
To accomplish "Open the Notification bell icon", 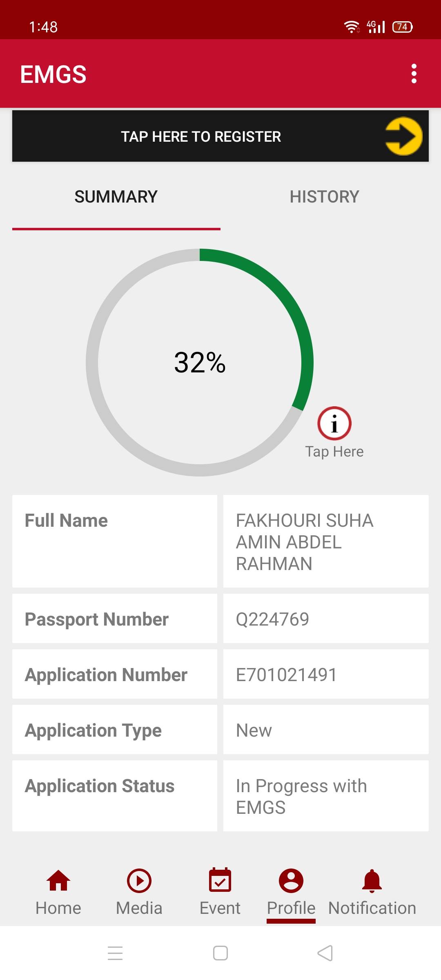I will point(372,880).
